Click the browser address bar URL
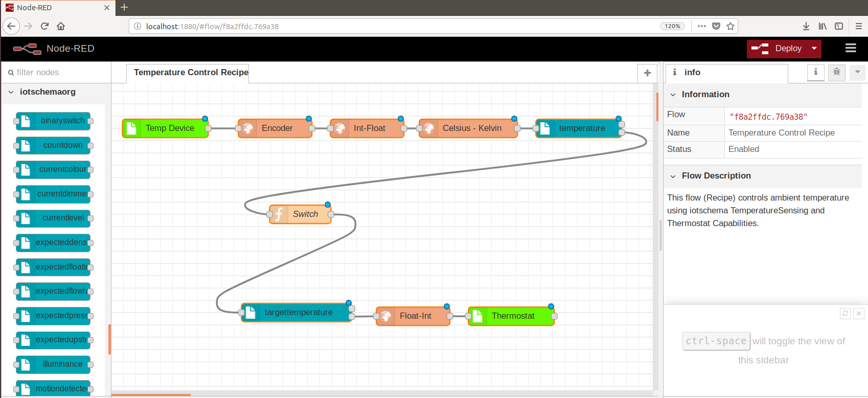Viewport: 868px width, 398px height. 212,27
